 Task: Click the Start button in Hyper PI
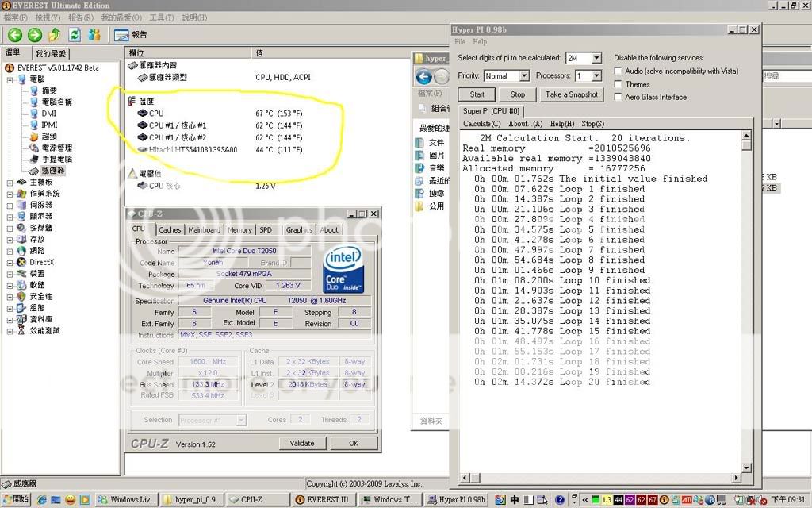pos(477,94)
